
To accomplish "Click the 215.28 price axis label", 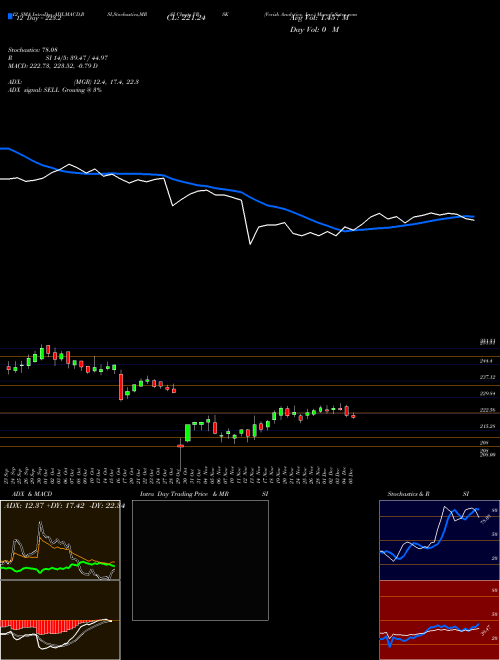I will pos(487,426).
